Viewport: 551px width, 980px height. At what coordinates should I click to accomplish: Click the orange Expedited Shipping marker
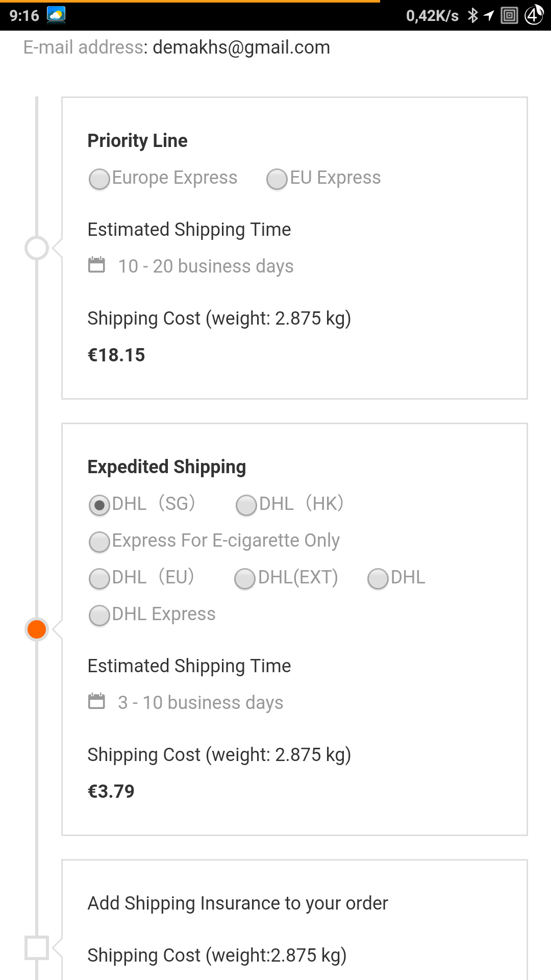(37, 629)
